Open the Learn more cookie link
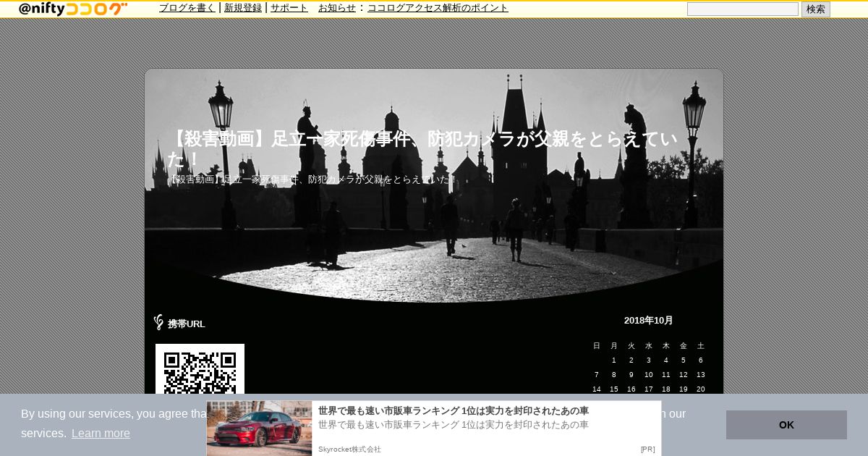868x456 pixels. pyautogui.click(x=101, y=434)
